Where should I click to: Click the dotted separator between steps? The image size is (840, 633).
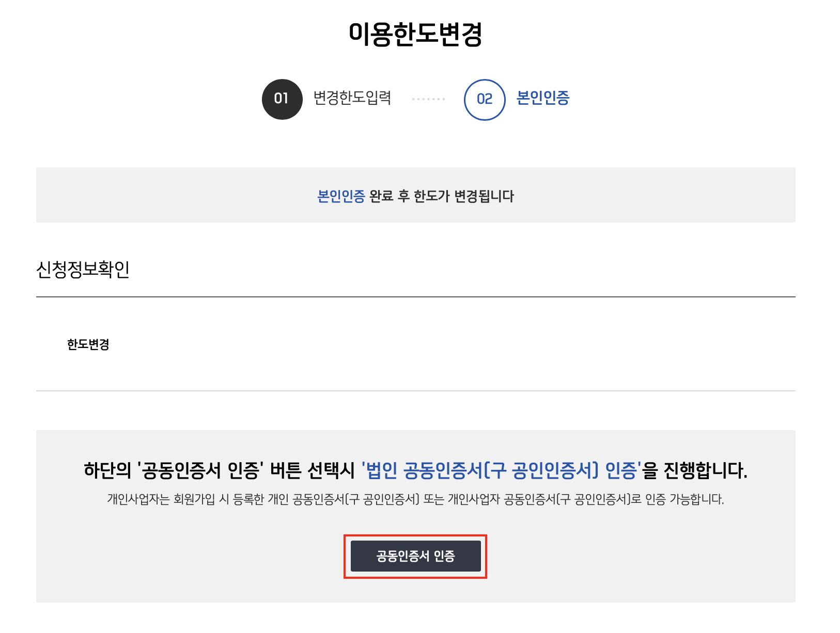pyautogui.click(x=428, y=99)
